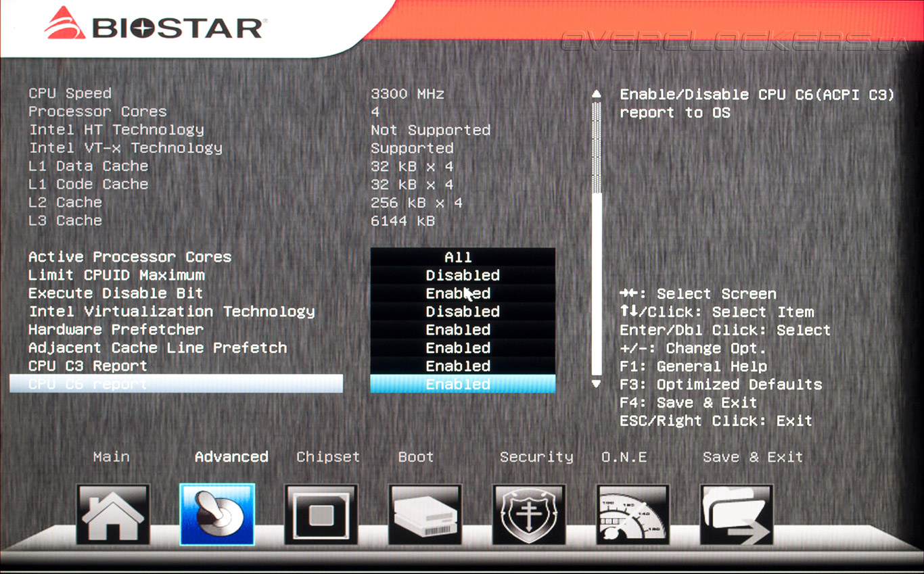
Task: Select the Active Processor Cores label
Action: (x=130, y=257)
